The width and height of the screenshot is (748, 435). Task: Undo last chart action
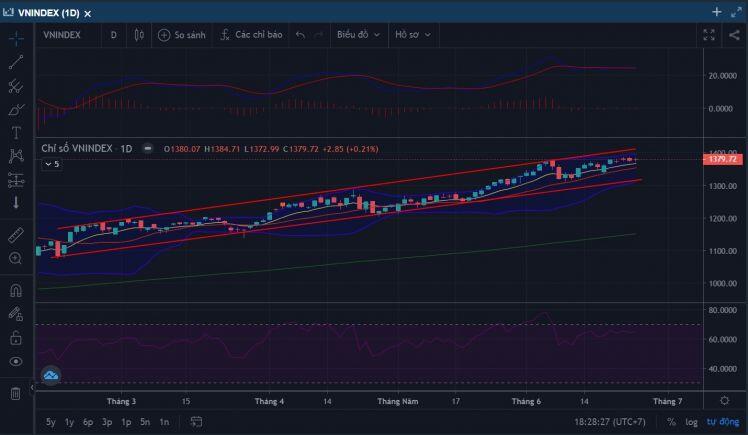coord(300,35)
